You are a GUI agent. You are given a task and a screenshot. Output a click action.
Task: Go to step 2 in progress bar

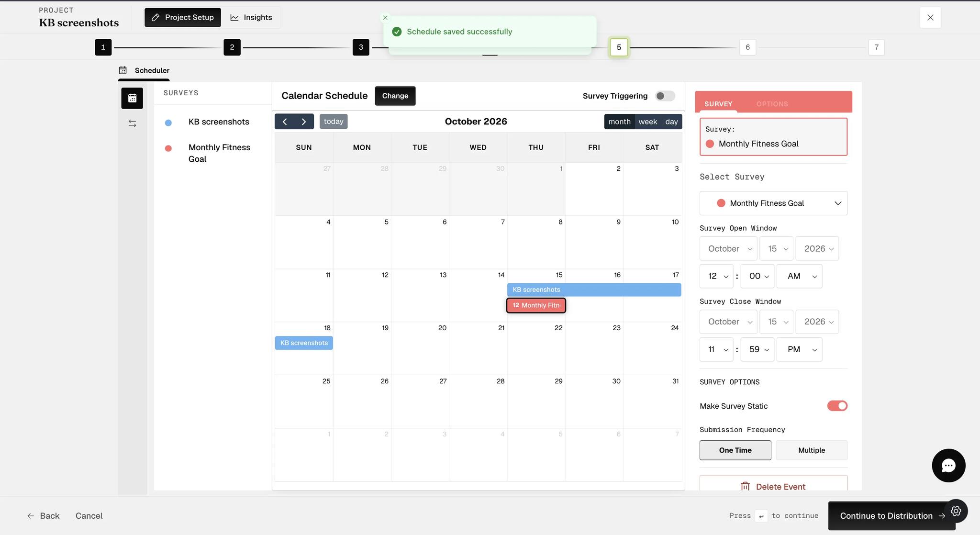(232, 47)
